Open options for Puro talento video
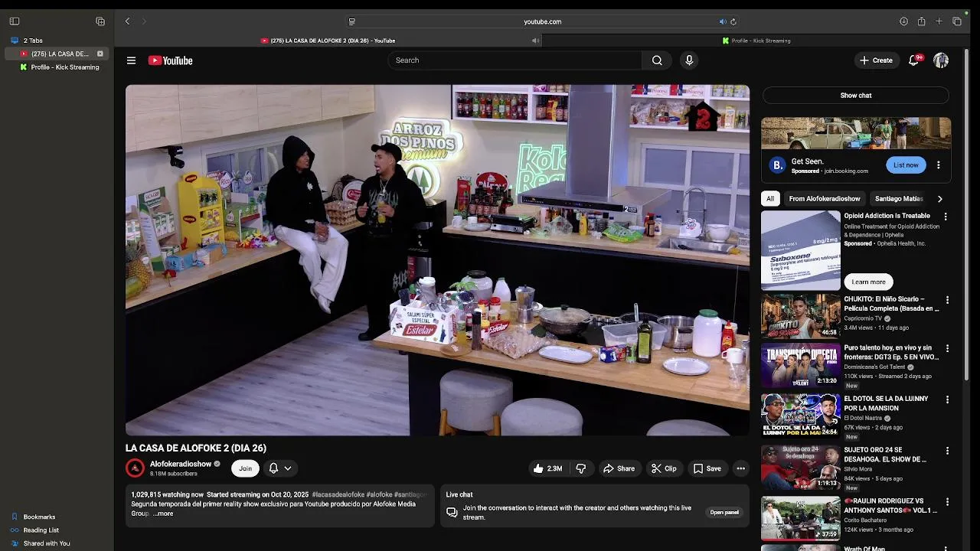Screen dimensions: 980x551 (x=947, y=348)
